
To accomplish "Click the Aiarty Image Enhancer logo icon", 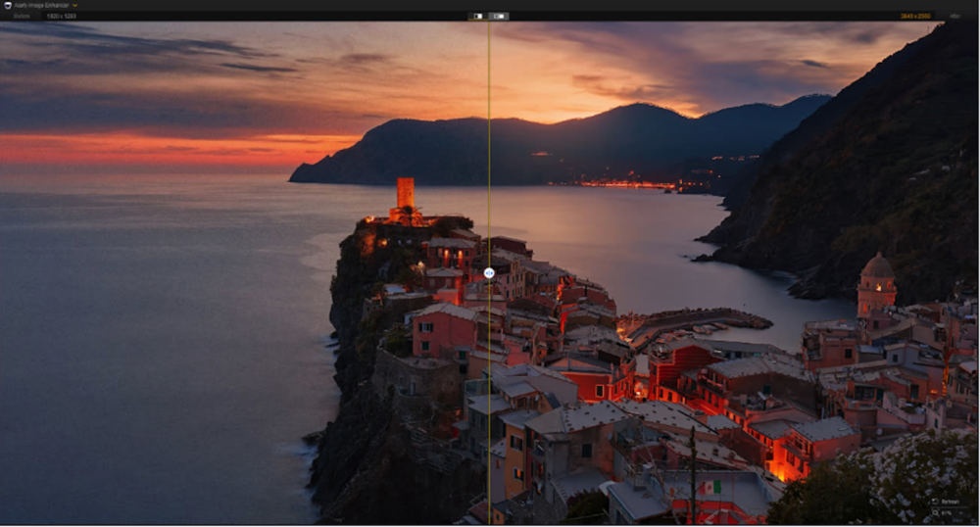I will [x=8, y=5].
